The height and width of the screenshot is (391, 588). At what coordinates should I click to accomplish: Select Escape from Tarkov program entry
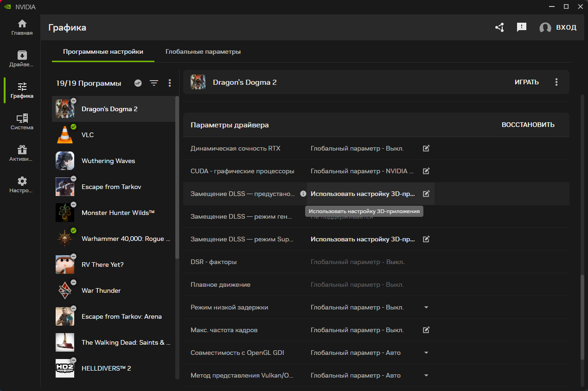coord(114,187)
